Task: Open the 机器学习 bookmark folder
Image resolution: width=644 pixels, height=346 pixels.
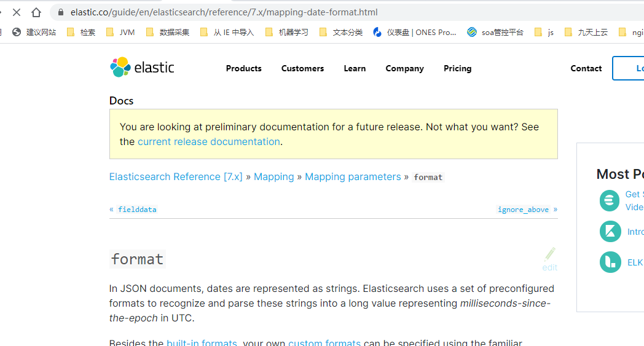Action: pos(287,32)
